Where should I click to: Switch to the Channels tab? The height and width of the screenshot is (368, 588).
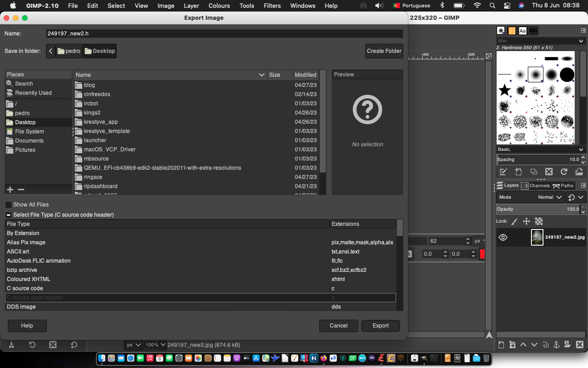tap(536, 185)
